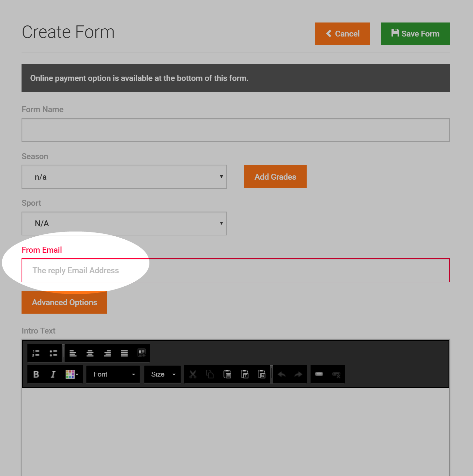Open the Font dropdown

(x=113, y=374)
